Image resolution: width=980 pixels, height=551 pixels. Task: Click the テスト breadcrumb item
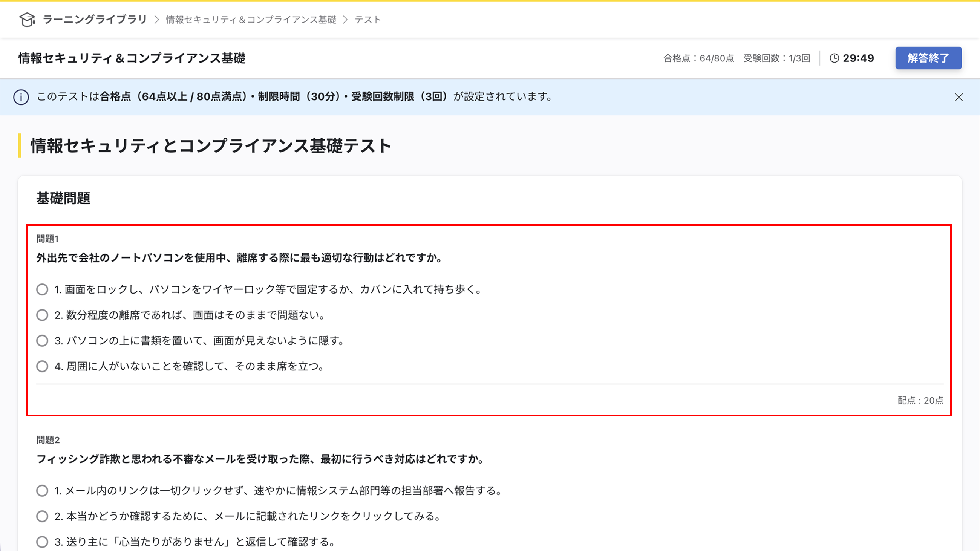(367, 20)
